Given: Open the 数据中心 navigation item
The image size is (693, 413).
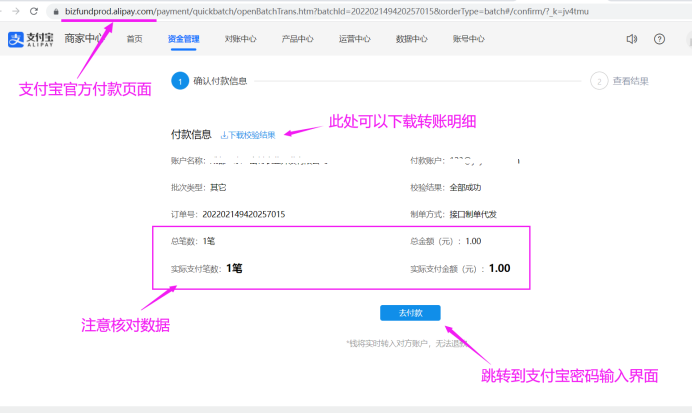Looking at the screenshot, I should (x=411, y=40).
